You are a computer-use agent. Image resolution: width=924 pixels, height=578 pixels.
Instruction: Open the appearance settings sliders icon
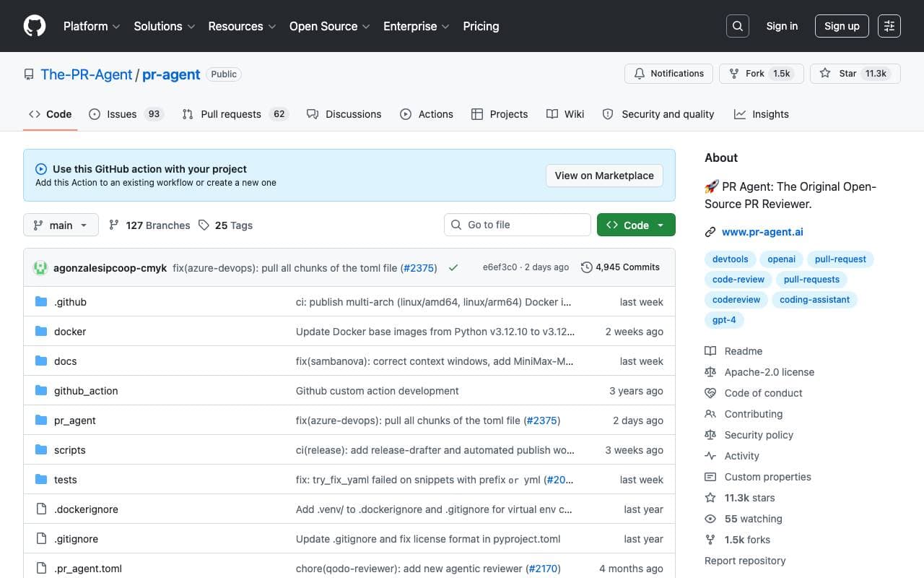point(889,26)
